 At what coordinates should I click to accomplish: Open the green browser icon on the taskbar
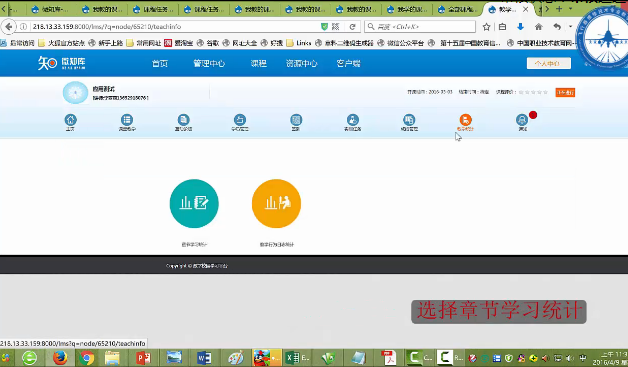[29, 358]
